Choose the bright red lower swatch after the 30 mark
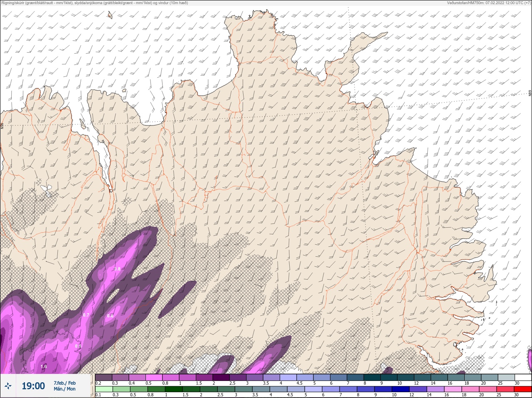The width and height of the screenshot is (532, 398). tap(523, 389)
